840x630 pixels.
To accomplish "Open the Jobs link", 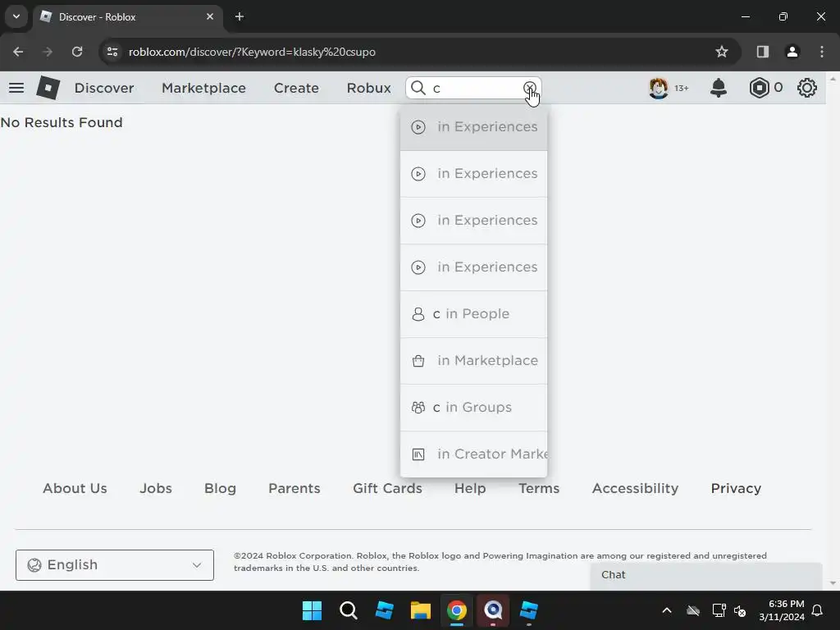I will pyautogui.click(x=156, y=489).
